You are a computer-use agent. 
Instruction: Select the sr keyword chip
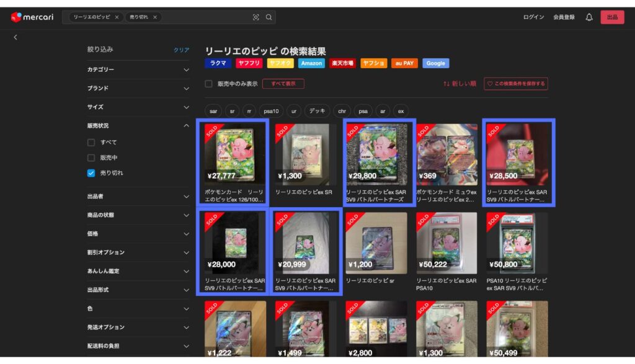click(232, 111)
